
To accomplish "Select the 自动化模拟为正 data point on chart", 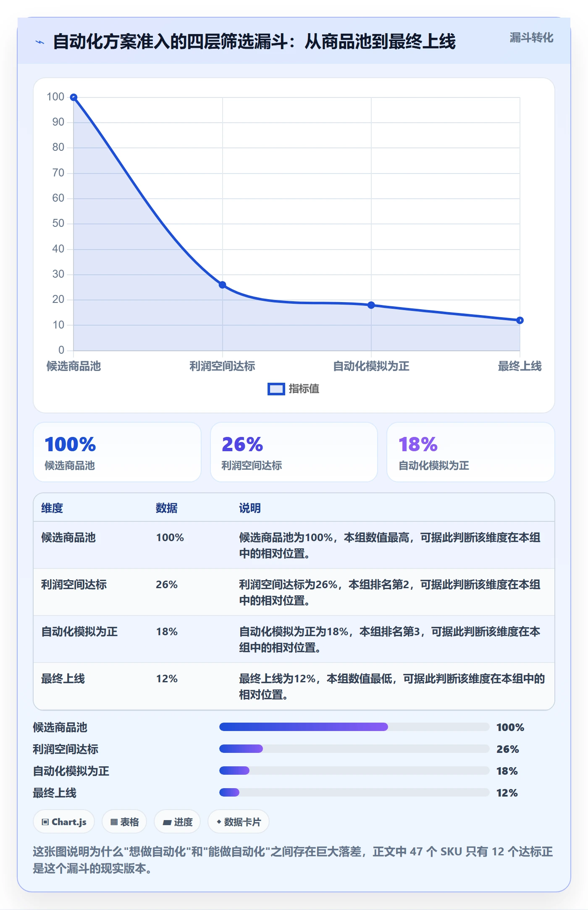I will [x=371, y=305].
